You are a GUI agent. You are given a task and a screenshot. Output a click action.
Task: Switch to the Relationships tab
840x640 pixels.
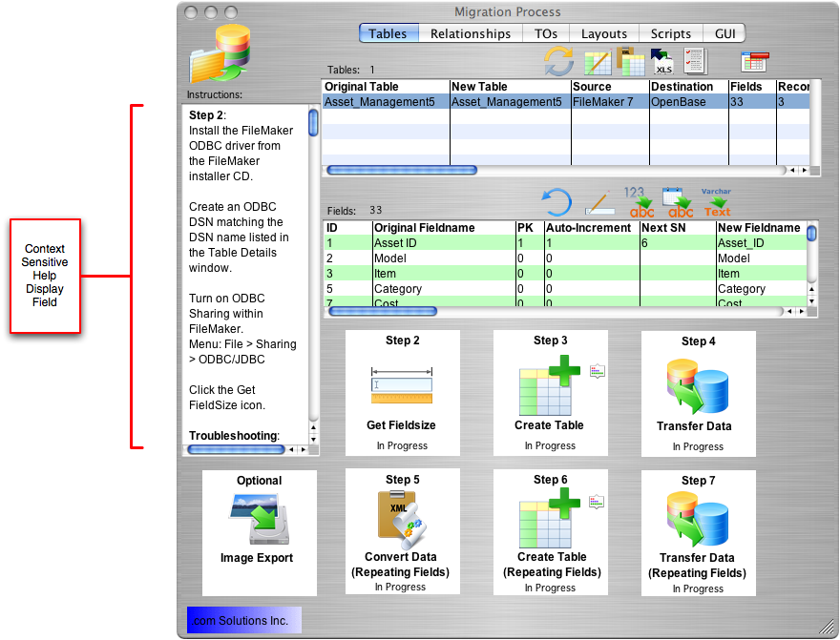pos(470,32)
